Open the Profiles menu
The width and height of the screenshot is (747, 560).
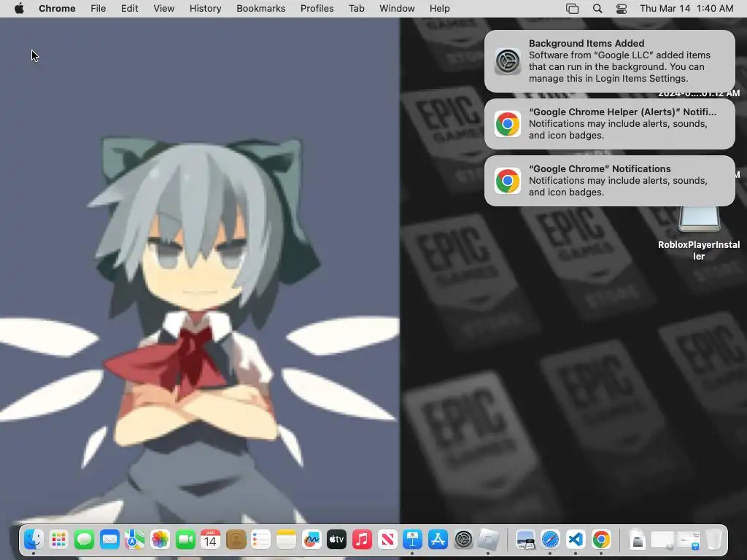point(317,9)
